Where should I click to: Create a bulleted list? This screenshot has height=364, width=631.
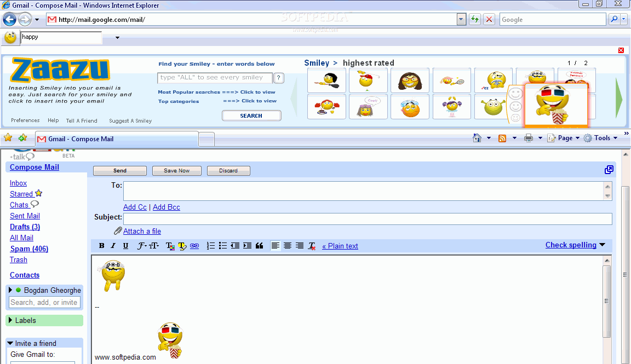click(223, 246)
